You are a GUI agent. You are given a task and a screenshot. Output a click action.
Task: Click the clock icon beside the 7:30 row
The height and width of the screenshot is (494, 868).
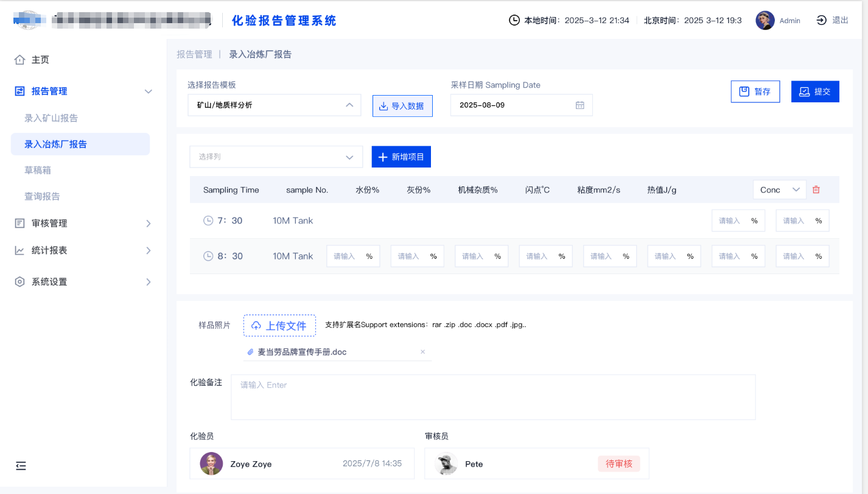(207, 220)
